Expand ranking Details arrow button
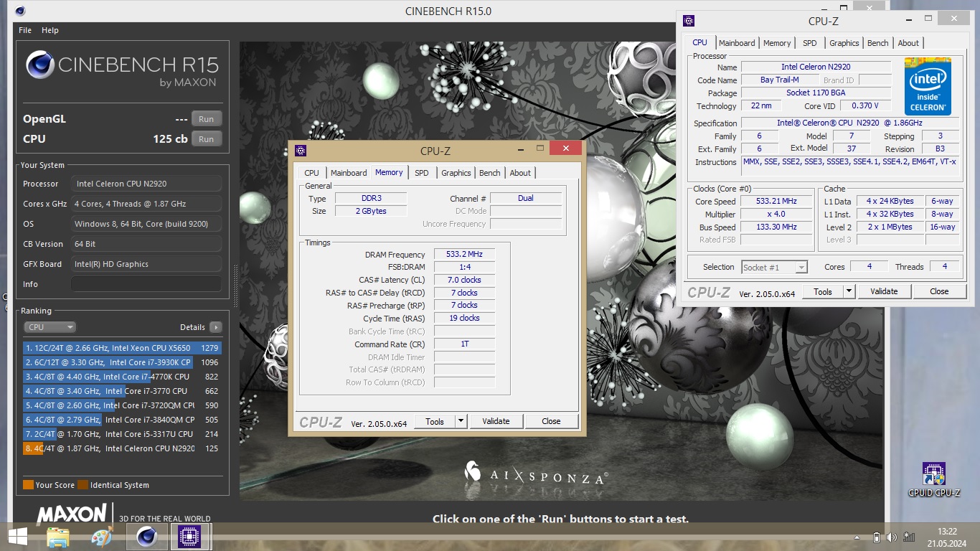980x551 pixels. (215, 327)
